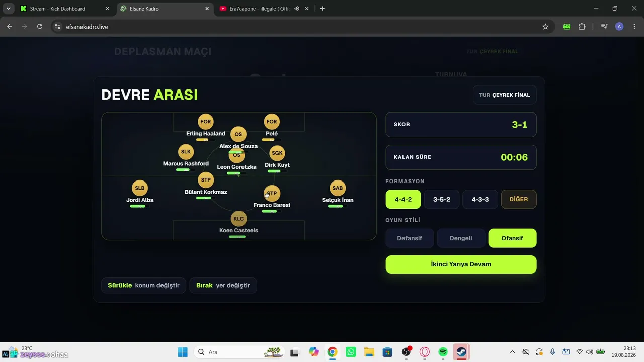Choose Franco Baresi's STP token
644x362 pixels.
pyautogui.click(x=272, y=193)
